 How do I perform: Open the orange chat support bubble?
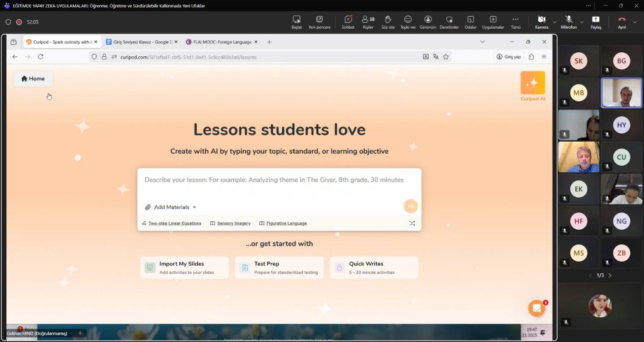(x=536, y=308)
